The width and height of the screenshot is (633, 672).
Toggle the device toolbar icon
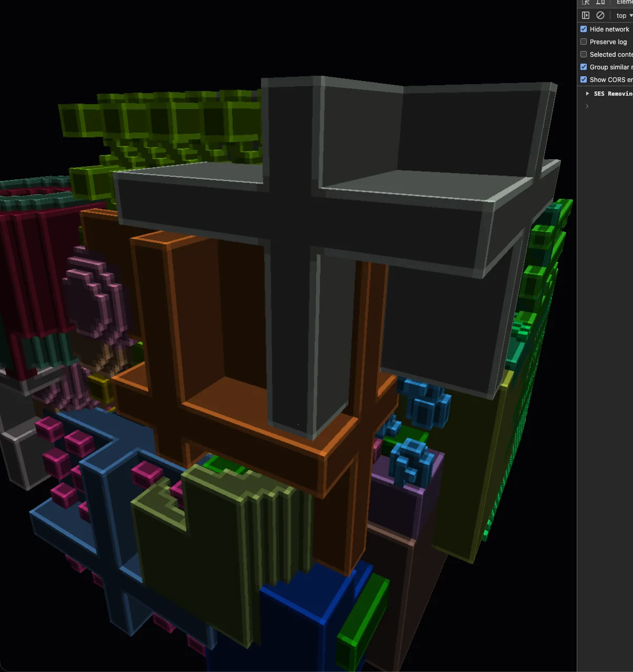tap(600, 2)
